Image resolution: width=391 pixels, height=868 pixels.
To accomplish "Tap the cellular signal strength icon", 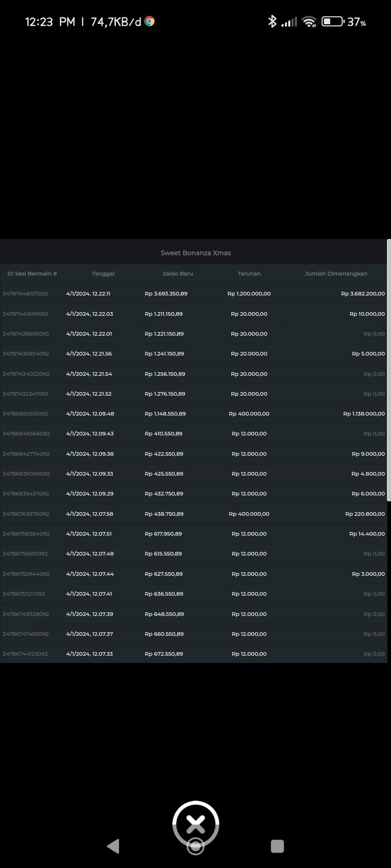I will [289, 22].
